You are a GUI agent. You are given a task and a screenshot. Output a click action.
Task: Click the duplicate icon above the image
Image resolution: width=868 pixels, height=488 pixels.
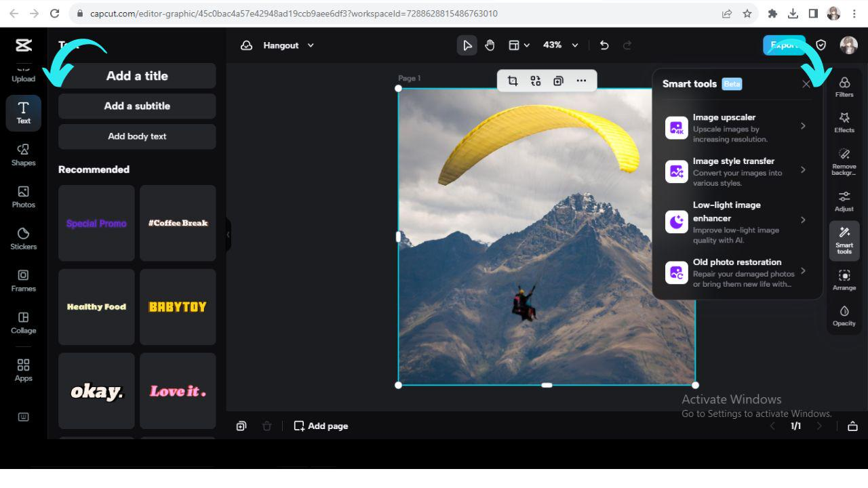coord(558,81)
